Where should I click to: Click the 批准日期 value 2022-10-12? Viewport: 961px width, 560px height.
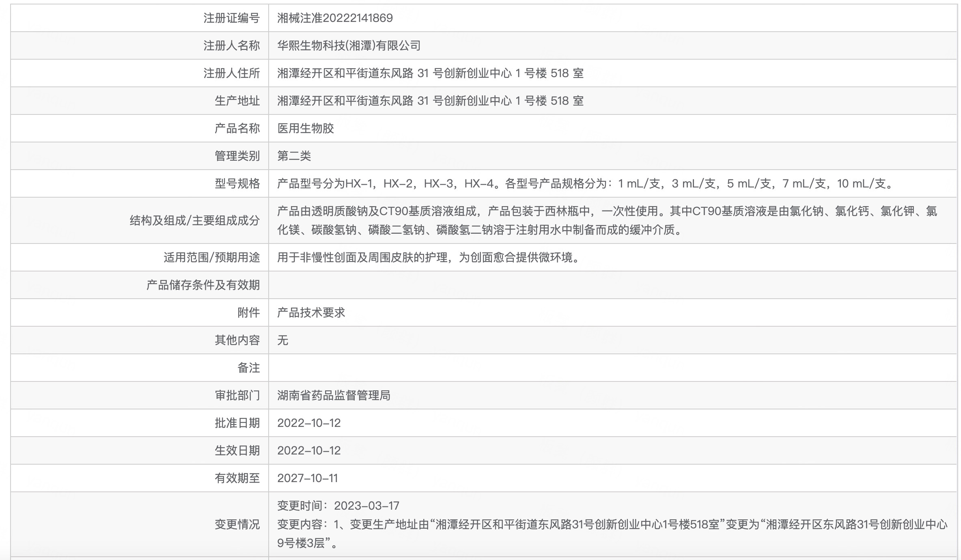[309, 423]
